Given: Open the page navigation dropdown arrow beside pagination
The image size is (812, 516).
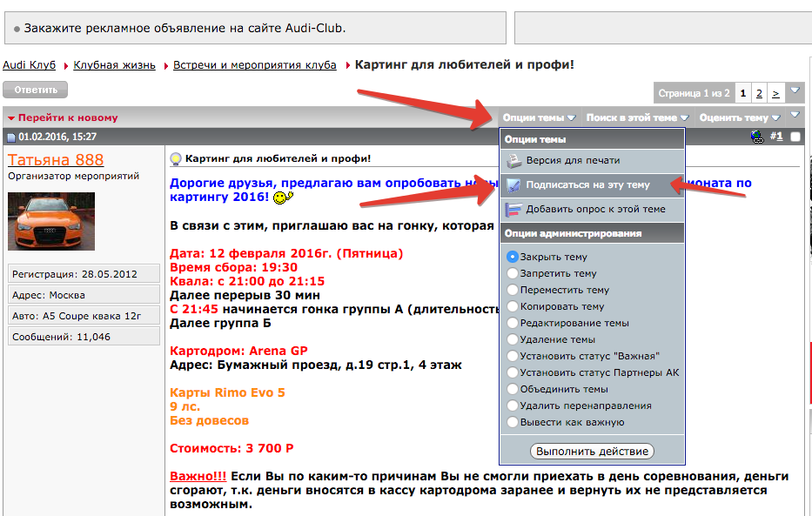Looking at the screenshot, I should click(795, 90).
